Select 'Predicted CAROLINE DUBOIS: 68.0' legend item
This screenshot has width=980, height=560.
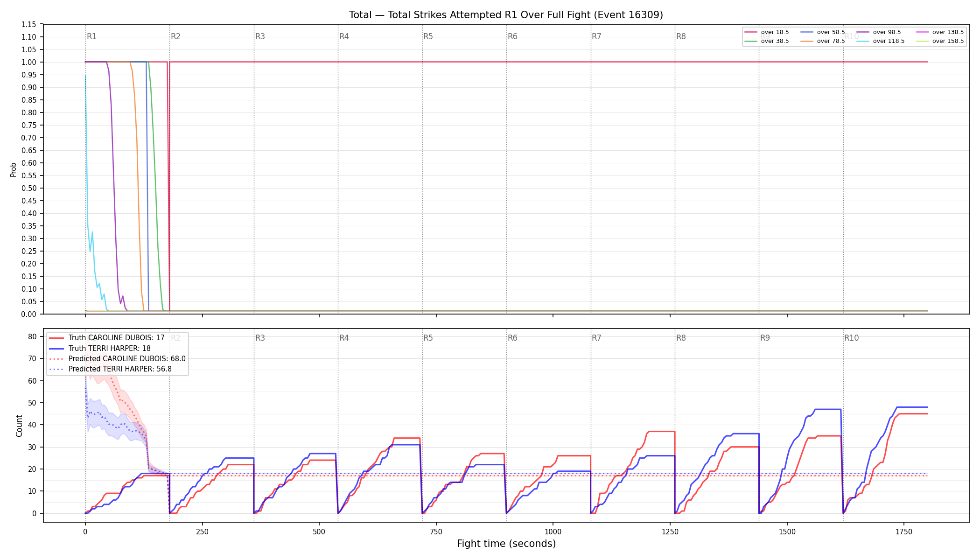point(117,359)
